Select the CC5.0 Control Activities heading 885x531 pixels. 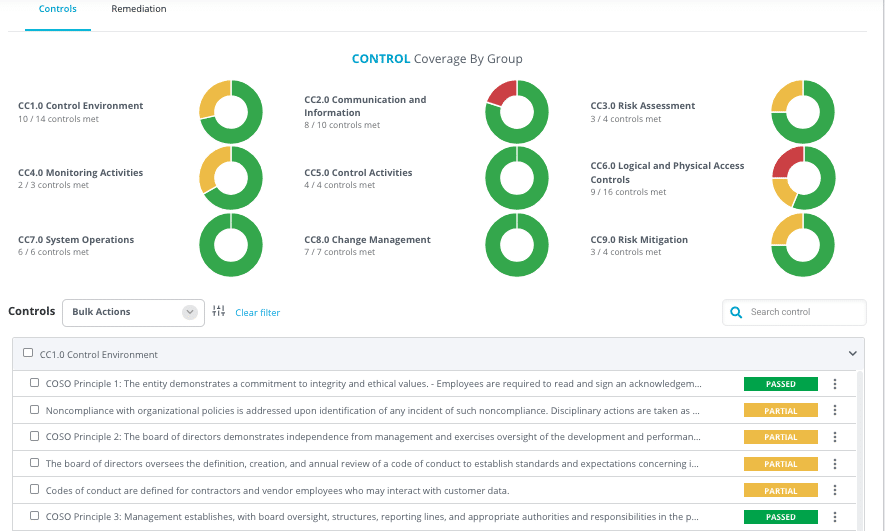pos(358,173)
